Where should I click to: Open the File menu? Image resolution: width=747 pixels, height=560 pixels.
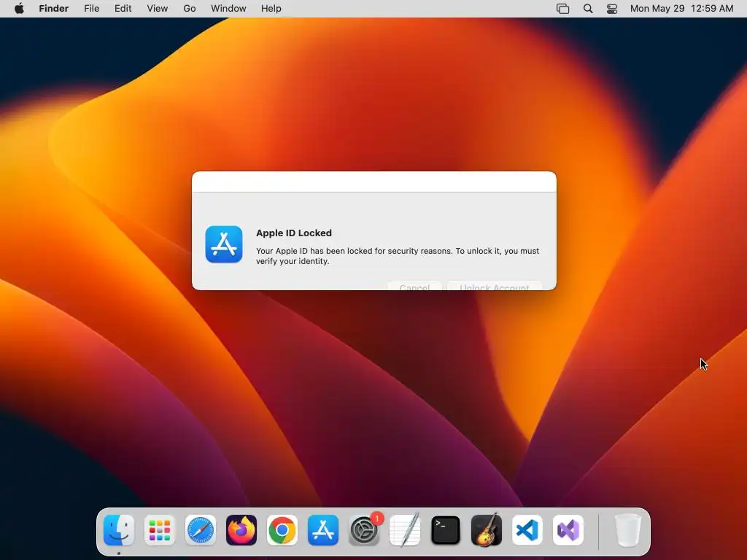point(91,9)
